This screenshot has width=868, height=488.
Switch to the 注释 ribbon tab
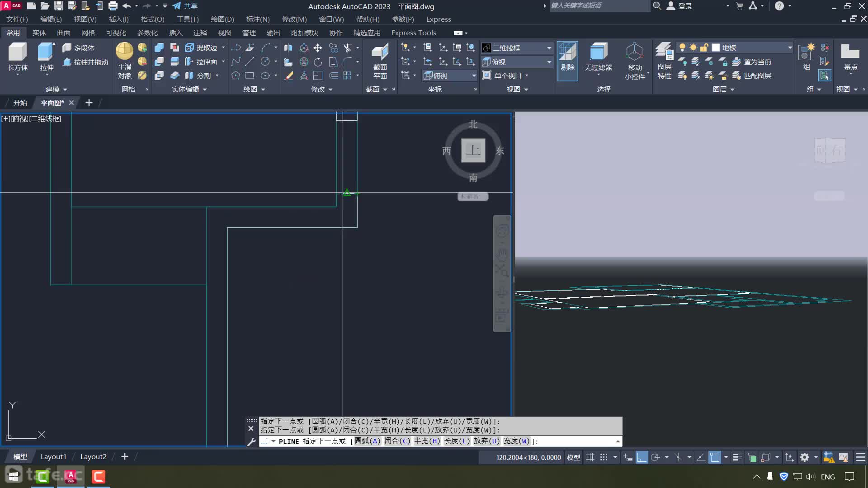(200, 33)
